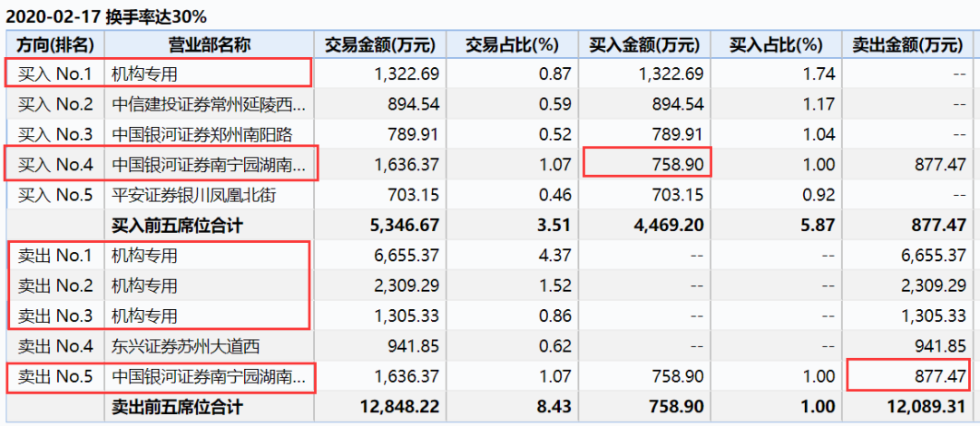980x426 pixels.
Task: Select buy share total 5.87
Action: pyautogui.click(x=820, y=226)
